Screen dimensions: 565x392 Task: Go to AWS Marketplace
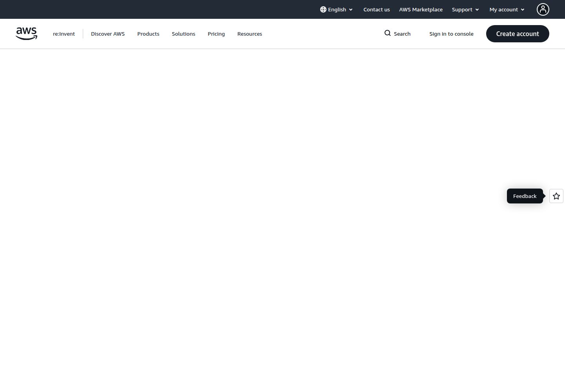click(421, 9)
